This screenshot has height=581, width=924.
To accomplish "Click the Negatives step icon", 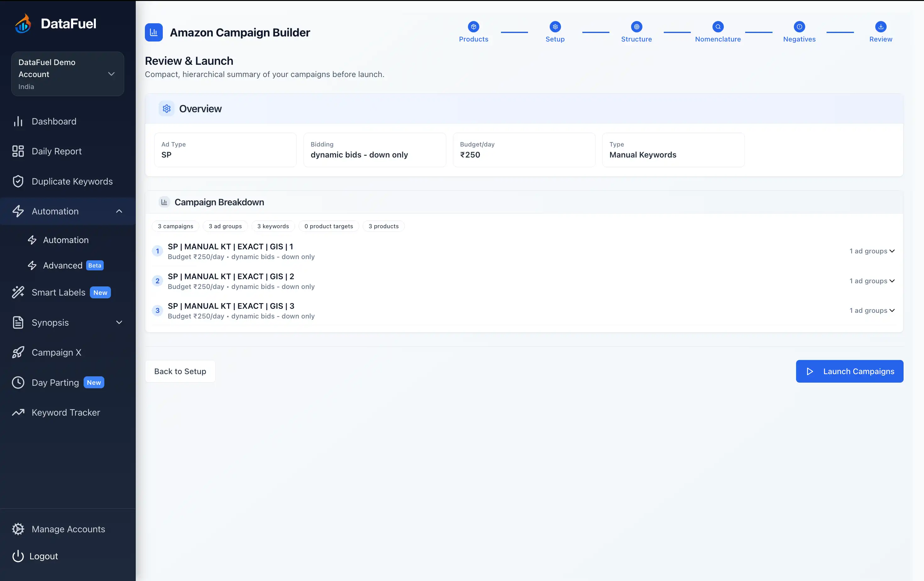I will (799, 27).
